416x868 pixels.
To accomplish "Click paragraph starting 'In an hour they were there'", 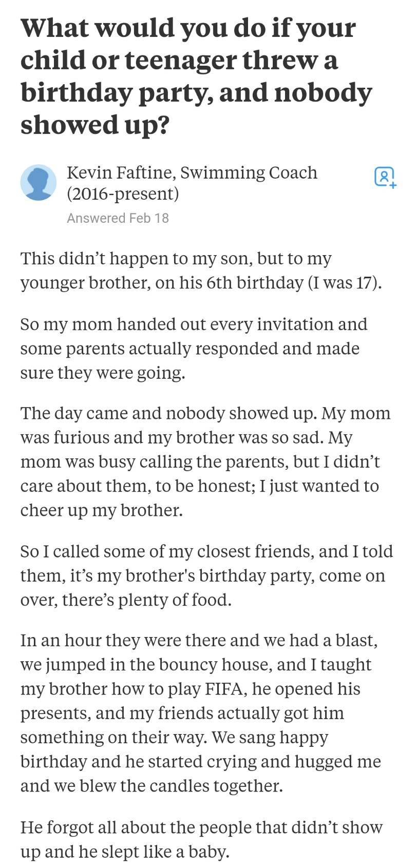I will (x=200, y=713).
